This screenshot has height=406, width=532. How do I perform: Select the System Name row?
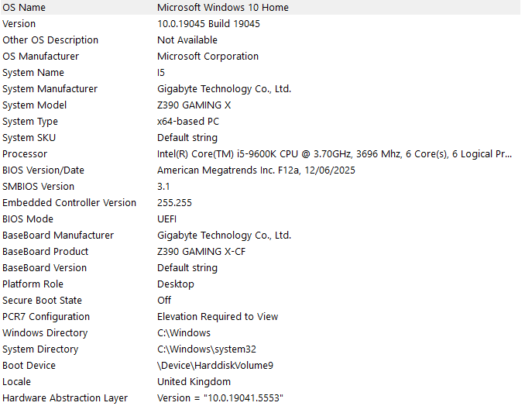(x=260, y=73)
